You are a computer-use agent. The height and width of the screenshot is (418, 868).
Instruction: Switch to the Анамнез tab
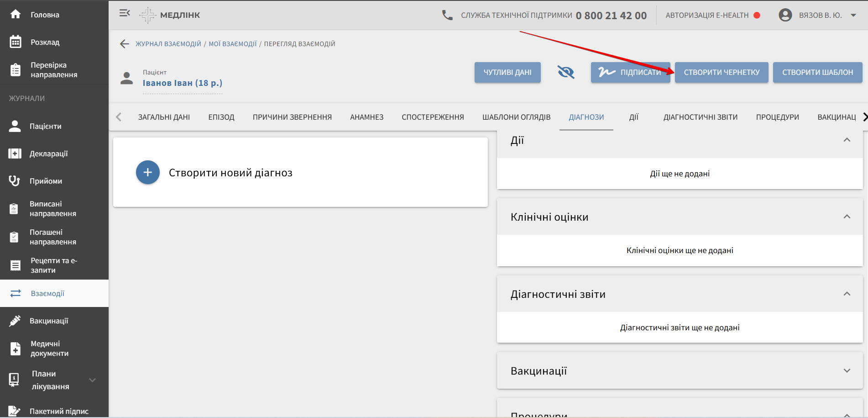pos(366,117)
